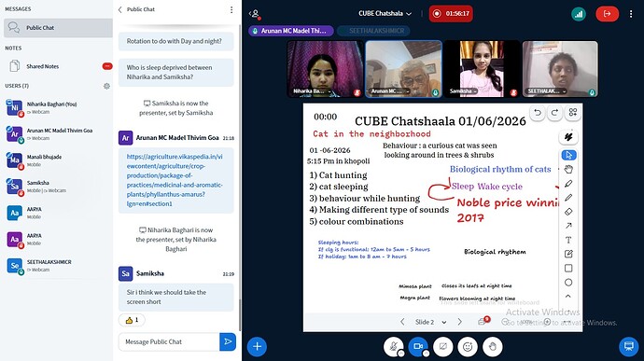Click the Arunan MC Madel talking indicator
The height and width of the screenshot is (361, 644).
point(291,31)
